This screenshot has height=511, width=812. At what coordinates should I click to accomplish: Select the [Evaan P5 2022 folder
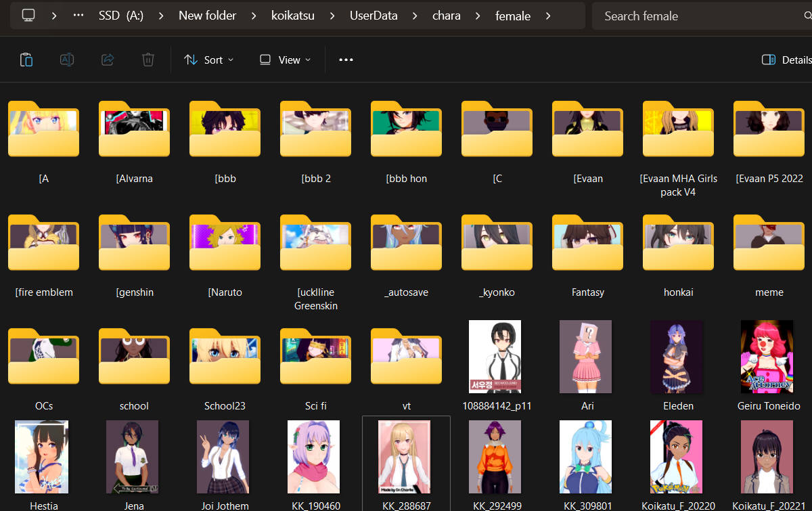[769, 143]
